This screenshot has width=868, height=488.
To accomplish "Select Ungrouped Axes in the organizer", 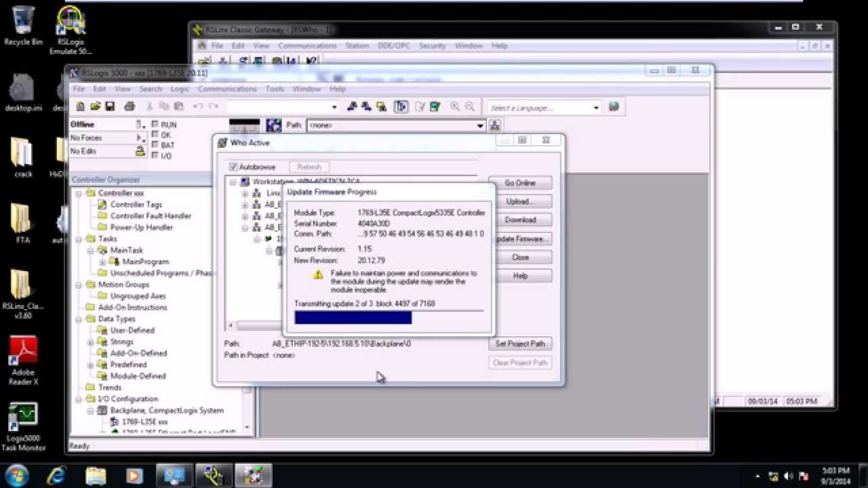I will [138, 296].
